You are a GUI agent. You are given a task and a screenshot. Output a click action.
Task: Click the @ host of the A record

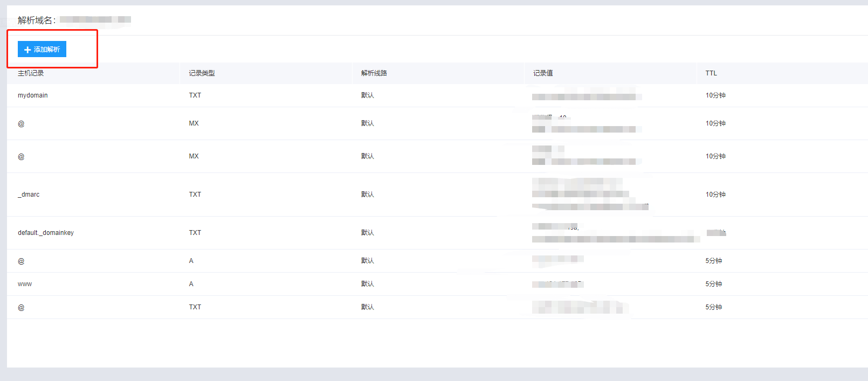(21, 261)
